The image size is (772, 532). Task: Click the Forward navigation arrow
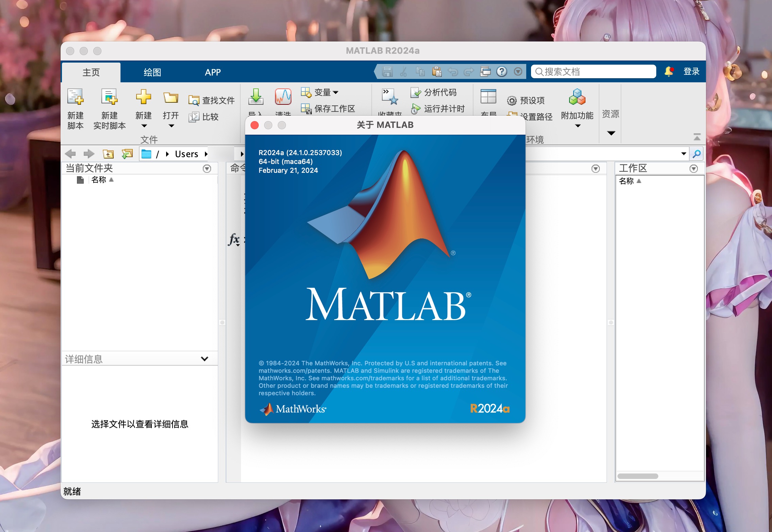pyautogui.click(x=89, y=154)
